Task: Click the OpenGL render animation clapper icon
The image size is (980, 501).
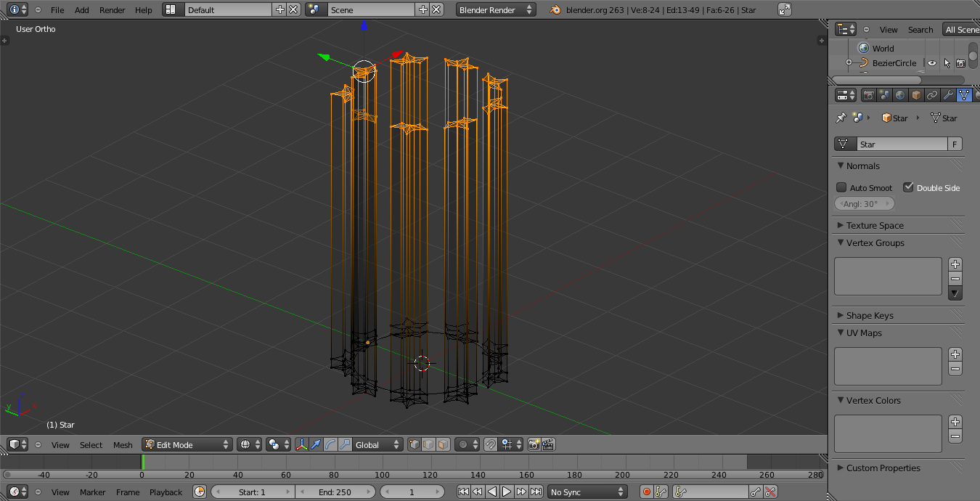Action: 549,444
